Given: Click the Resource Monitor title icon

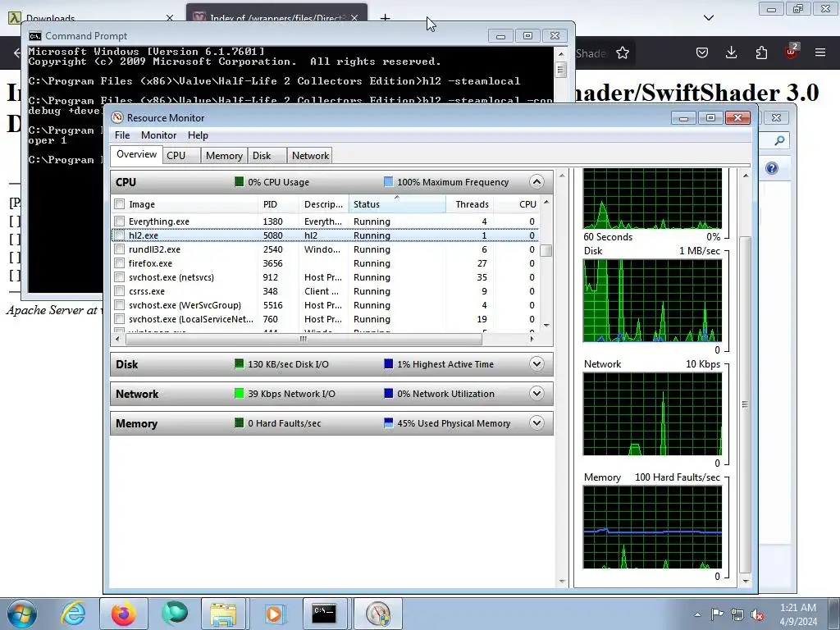Looking at the screenshot, I should click(117, 117).
